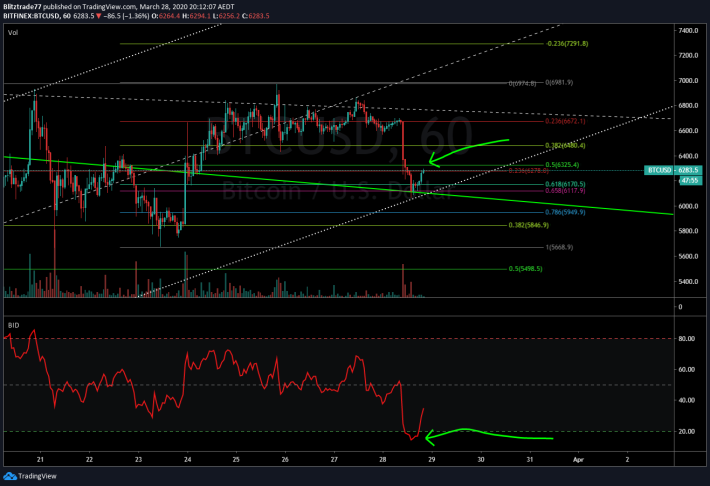Click the low value L:6256.2

[225, 16]
